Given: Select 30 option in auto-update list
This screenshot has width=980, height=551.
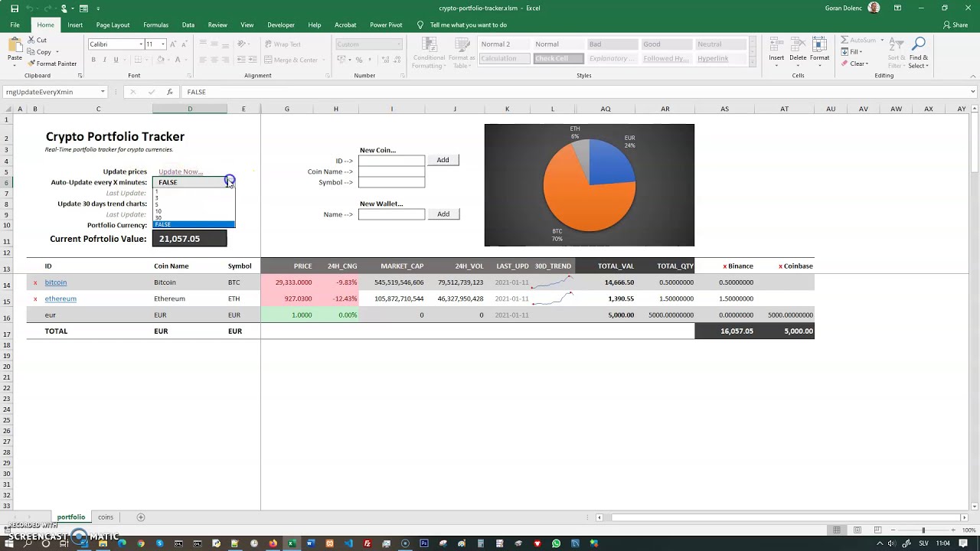Looking at the screenshot, I should pos(194,217).
